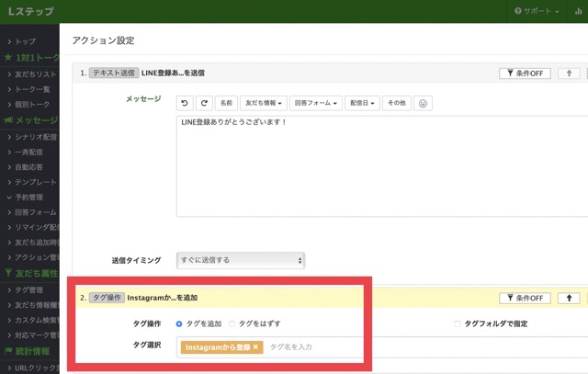Select the タグを追加 radio button
The width and height of the screenshot is (588, 374).
point(179,323)
